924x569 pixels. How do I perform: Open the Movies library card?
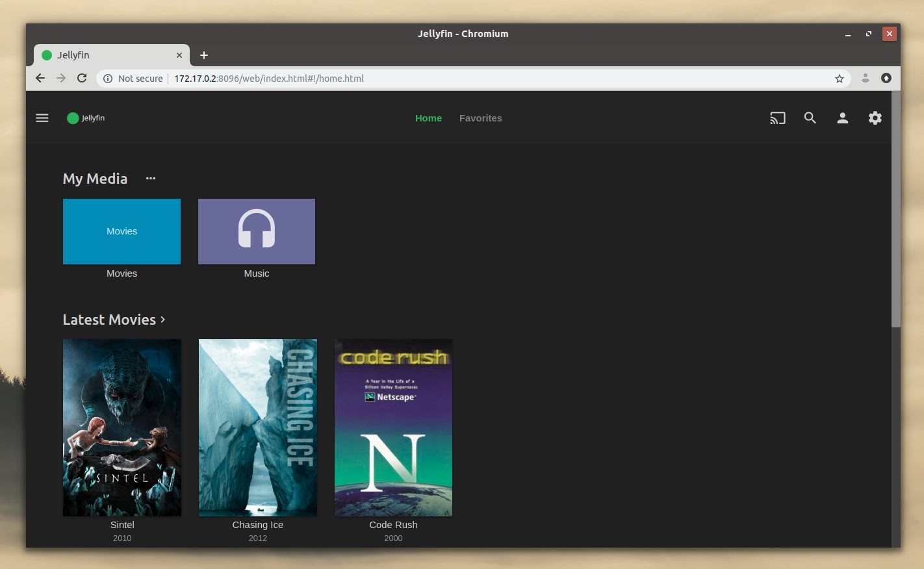tap(122, 231)
